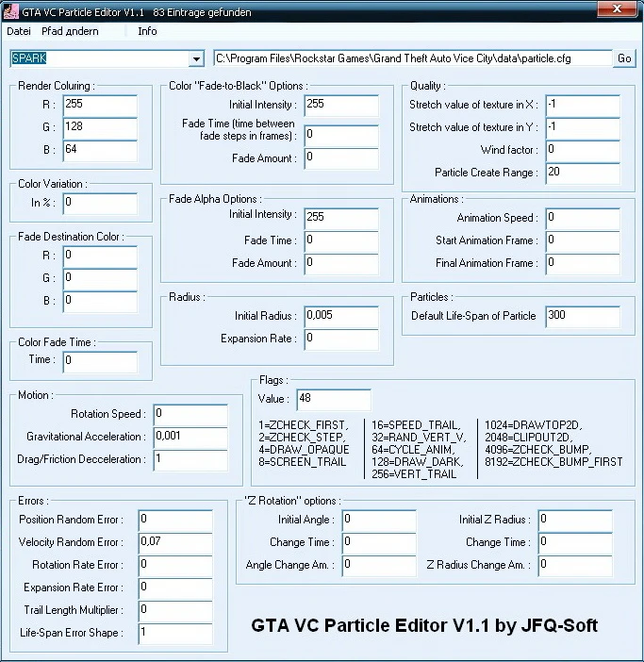Click the Render Coloring R field
Image resolution: width=644 pixels, height=662 pixels.
100,105
